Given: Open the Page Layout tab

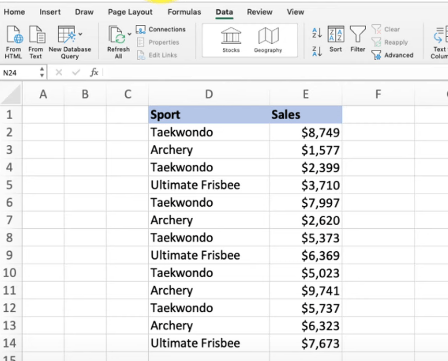Looking at the screenshot, I should pos(130,12).
